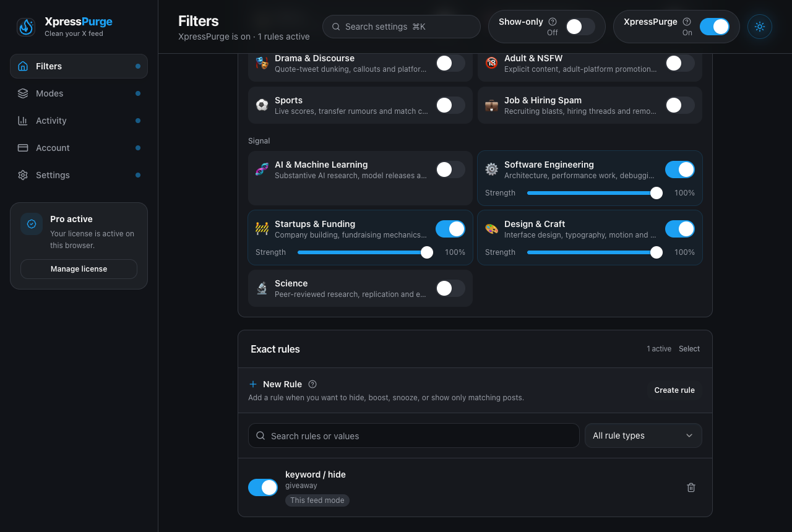
Task: Disable the Design & Craft toggle
Action: pos(680,229)
